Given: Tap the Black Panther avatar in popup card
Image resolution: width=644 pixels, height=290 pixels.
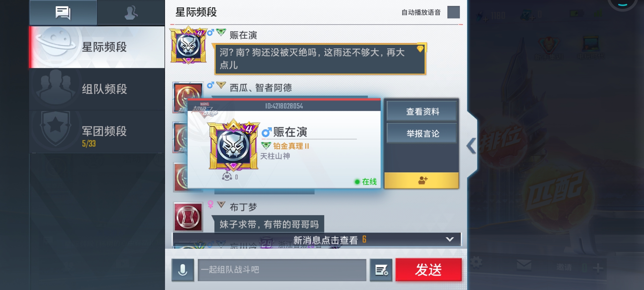Looking at the screenshot, I should (x=233, y=145).
